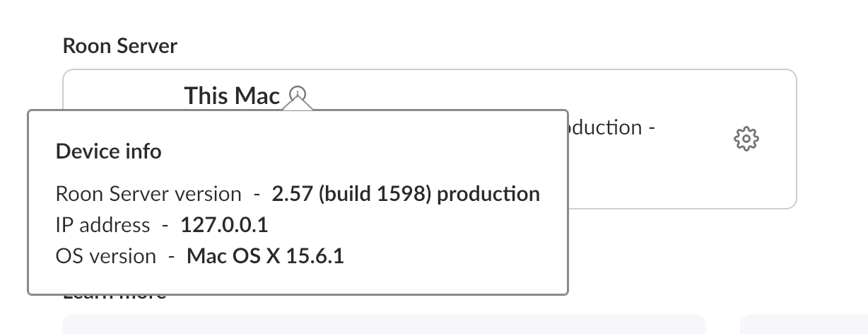This screenshot has width=868, height=334.
Task: Click the 127.0.0.1 IP value
Action: (x=224, y=225)
